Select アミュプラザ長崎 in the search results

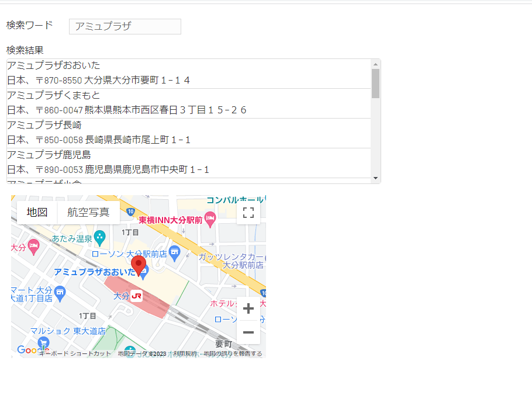click(44, 125)
